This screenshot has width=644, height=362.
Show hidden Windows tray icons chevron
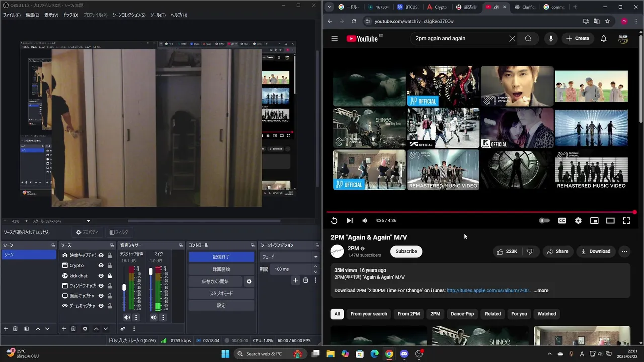(x=549, y=354)
